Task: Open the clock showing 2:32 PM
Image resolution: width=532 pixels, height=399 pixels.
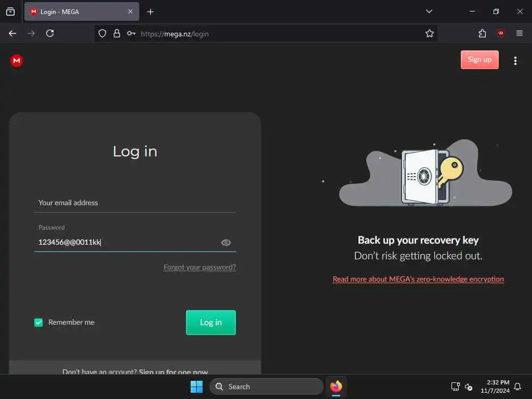Action: [x=495, y=387]
